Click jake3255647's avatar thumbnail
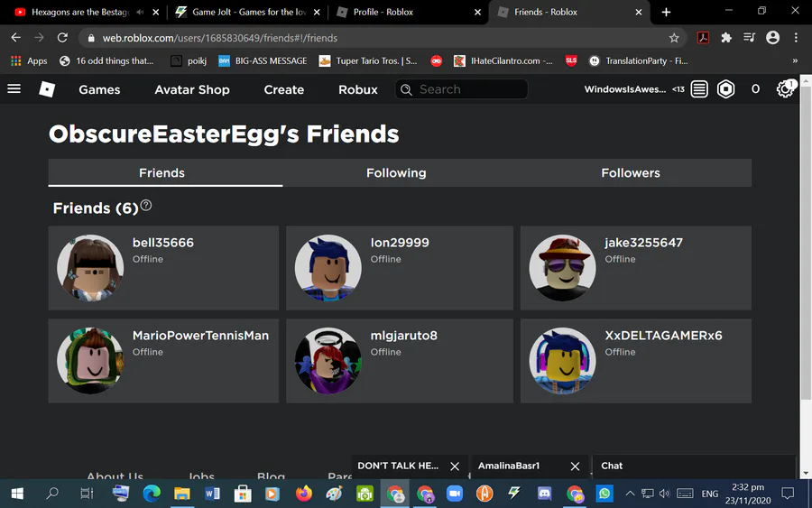The image size is (812, 508). coord(562,268)
